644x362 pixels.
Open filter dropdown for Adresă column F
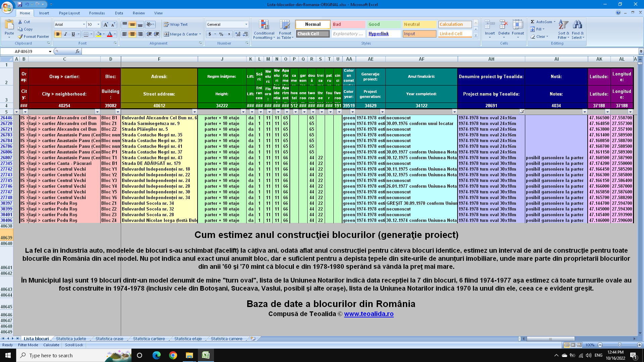point(195,112)
